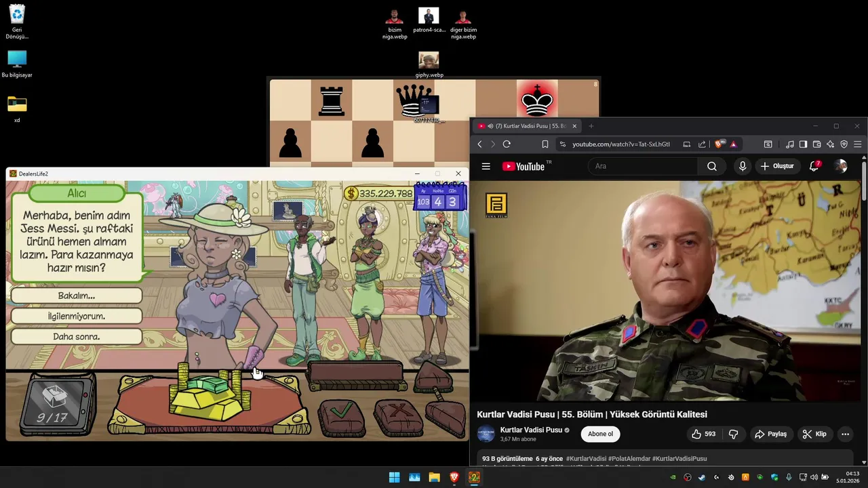This screenshot has width=868, height=488.
Task: Open the video more actions menu
Action: (x=845, y=434)
